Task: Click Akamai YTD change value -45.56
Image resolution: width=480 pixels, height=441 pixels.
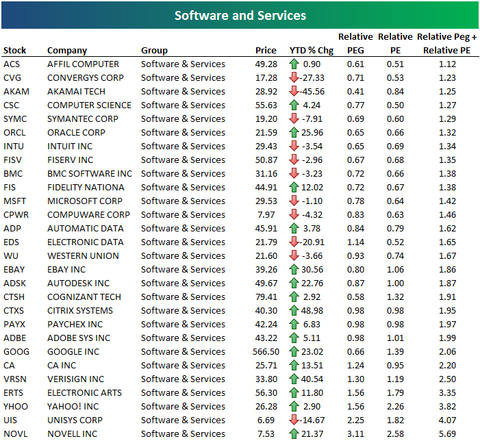Action: pyautogui.click(x=312, y=91)
